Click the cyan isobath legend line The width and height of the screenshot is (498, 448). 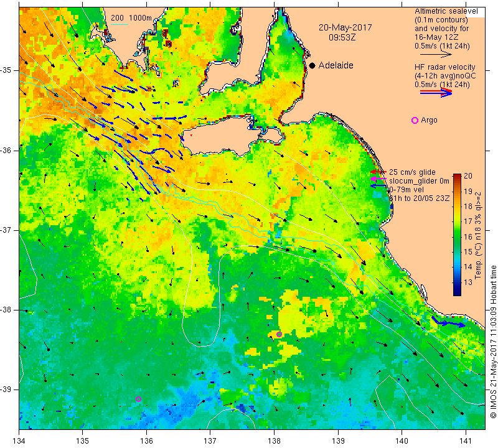click(x=120, y=24)
